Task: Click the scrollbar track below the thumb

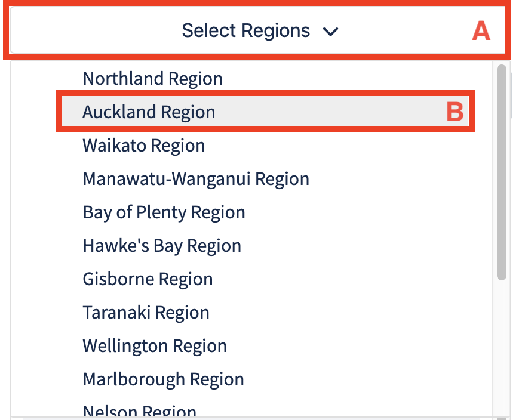Action: (502, 346)
